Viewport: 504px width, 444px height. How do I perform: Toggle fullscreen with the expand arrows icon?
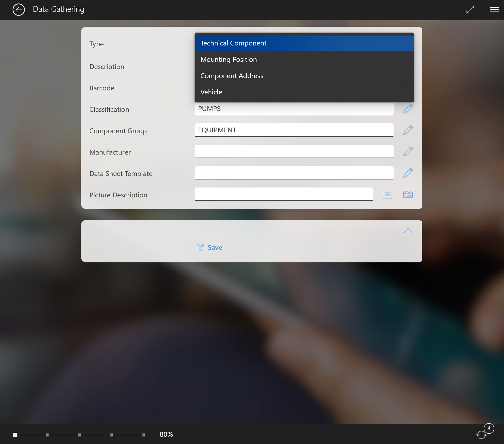click(x=470, y=10)
